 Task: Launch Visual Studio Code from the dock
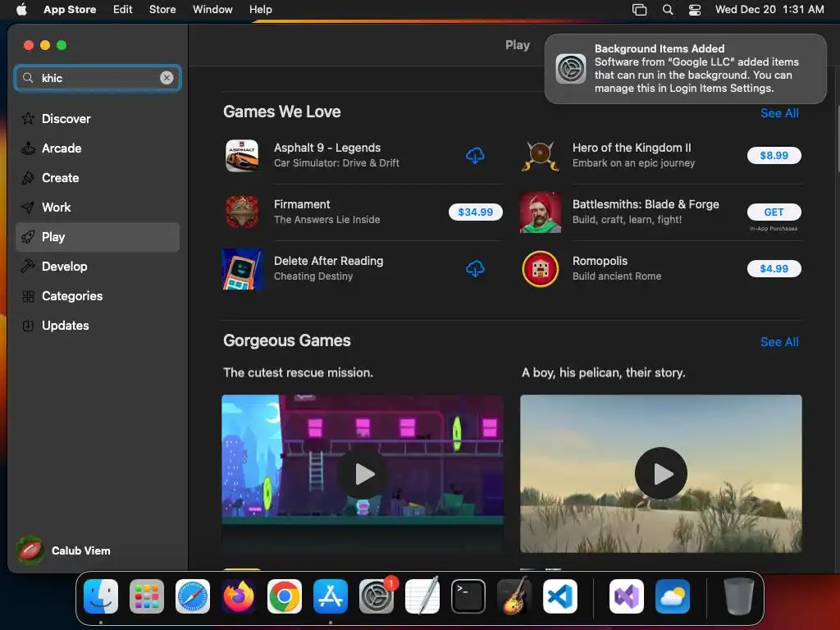(559, 596)
